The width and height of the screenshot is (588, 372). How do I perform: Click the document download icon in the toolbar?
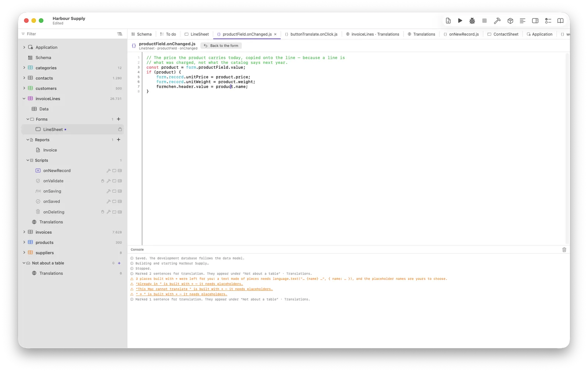click(x=448, y=21)
